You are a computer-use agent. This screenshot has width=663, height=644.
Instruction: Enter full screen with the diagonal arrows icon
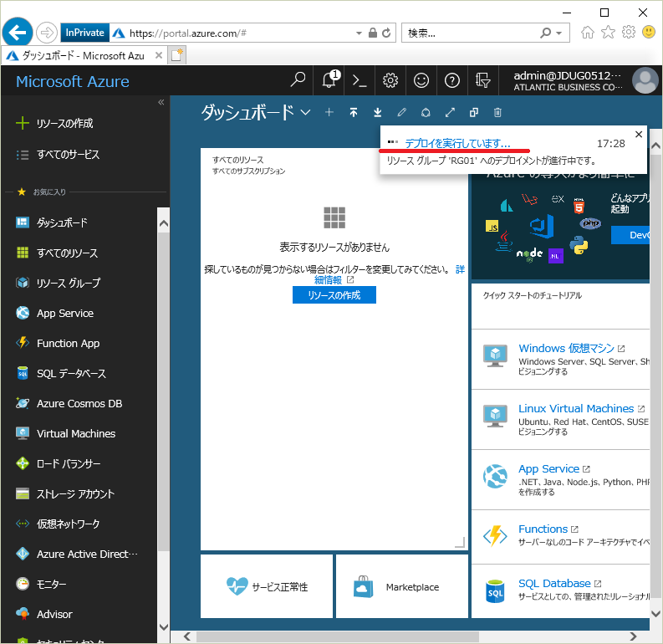click(x=450, y=112)
